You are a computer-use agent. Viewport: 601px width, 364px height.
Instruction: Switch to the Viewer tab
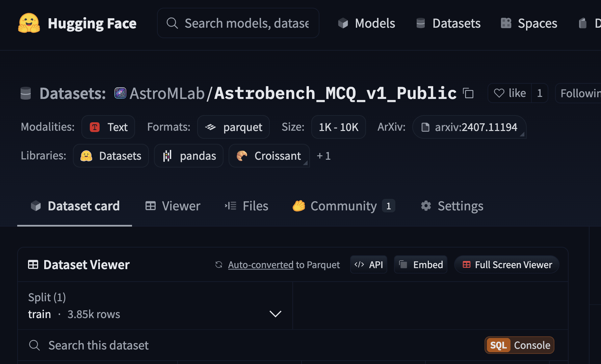[x=173, y=206]
